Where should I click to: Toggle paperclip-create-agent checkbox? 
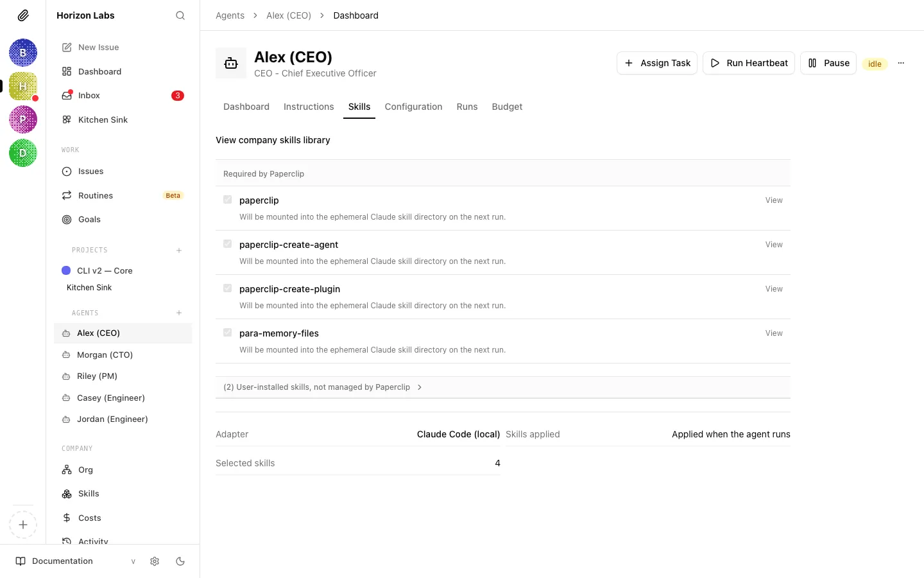coord(227,244)
